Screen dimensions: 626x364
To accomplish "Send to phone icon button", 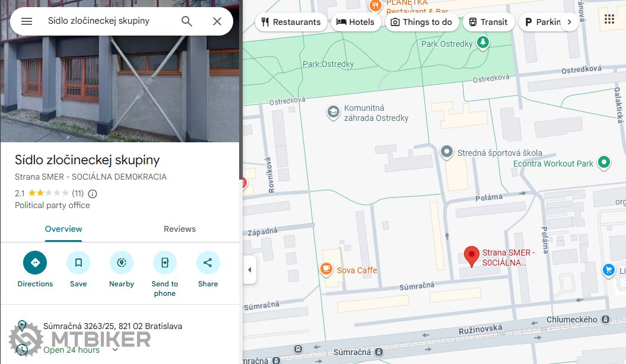I will coord(164,263).
